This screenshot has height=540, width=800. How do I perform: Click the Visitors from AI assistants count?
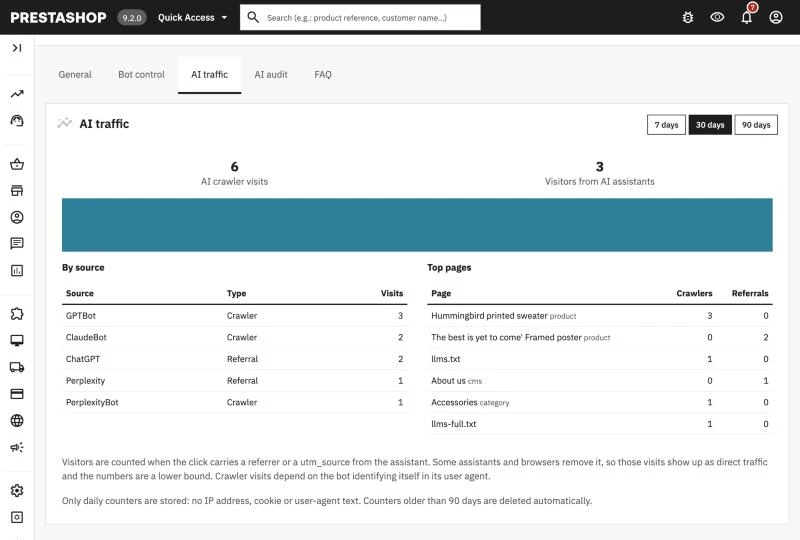point(599,167)
